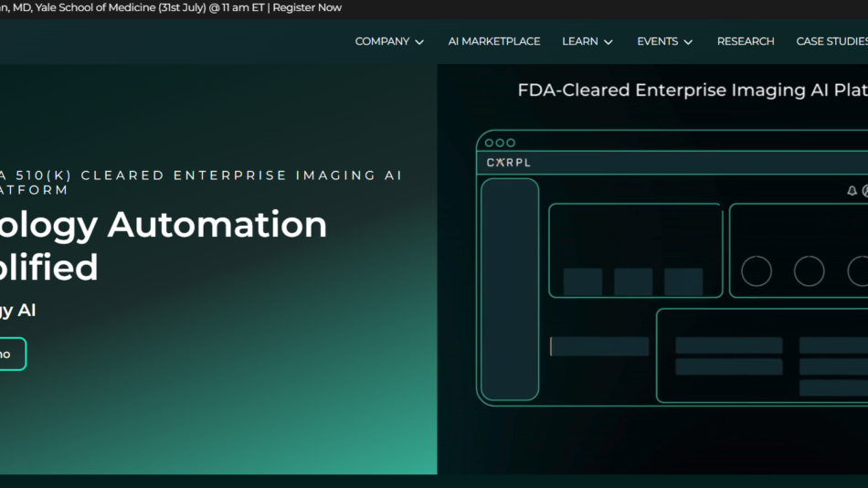Expand the LEARN dropdown menu
The width and height of the screenshot is (868, 488).
587,41
